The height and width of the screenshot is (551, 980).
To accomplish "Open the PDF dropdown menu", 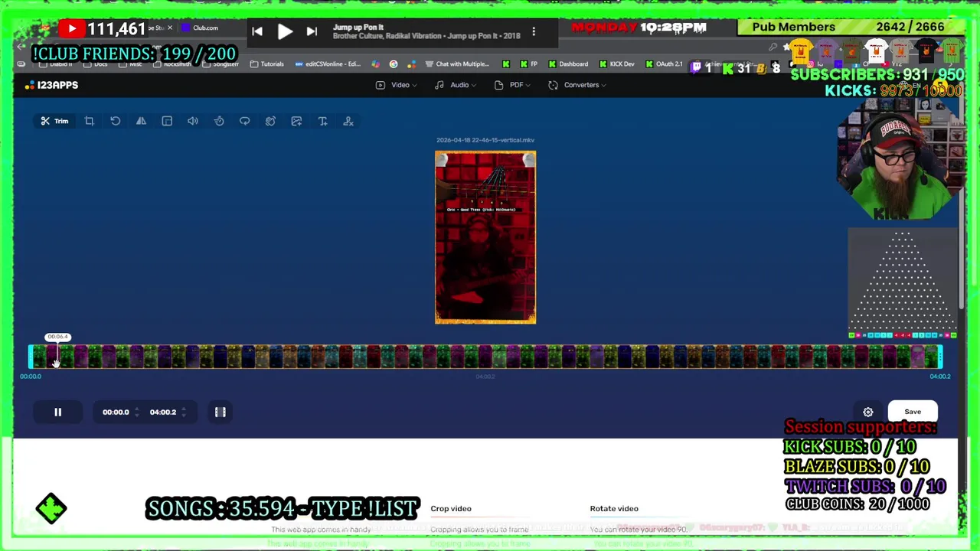I will click(x=512, y=85).
